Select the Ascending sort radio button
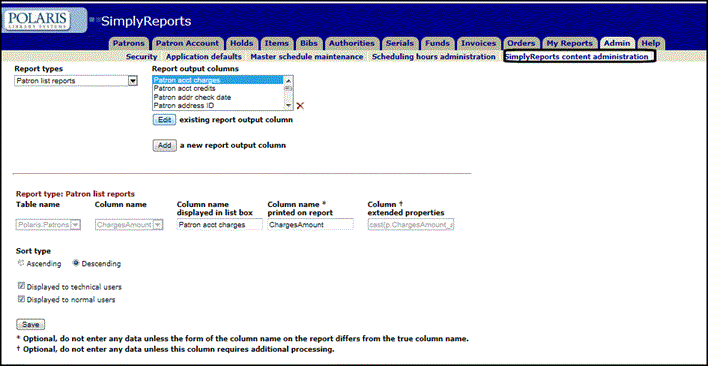708x366 pixels. 20,264
